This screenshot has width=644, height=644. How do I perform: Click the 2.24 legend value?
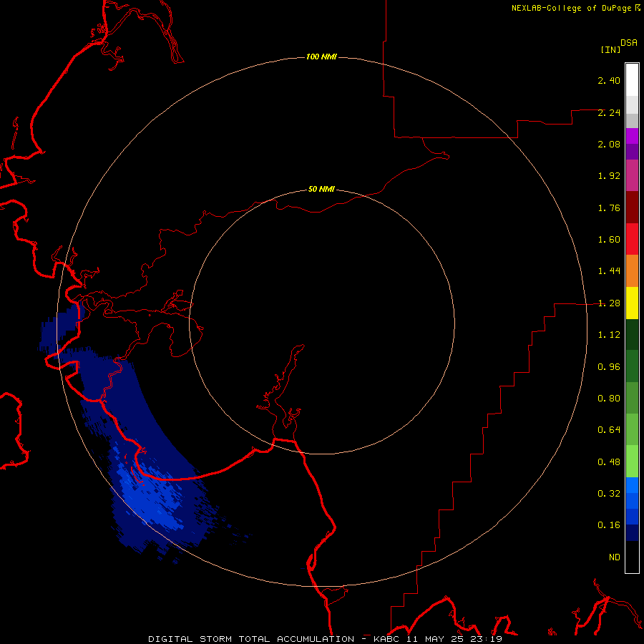[x=609, y=112]
